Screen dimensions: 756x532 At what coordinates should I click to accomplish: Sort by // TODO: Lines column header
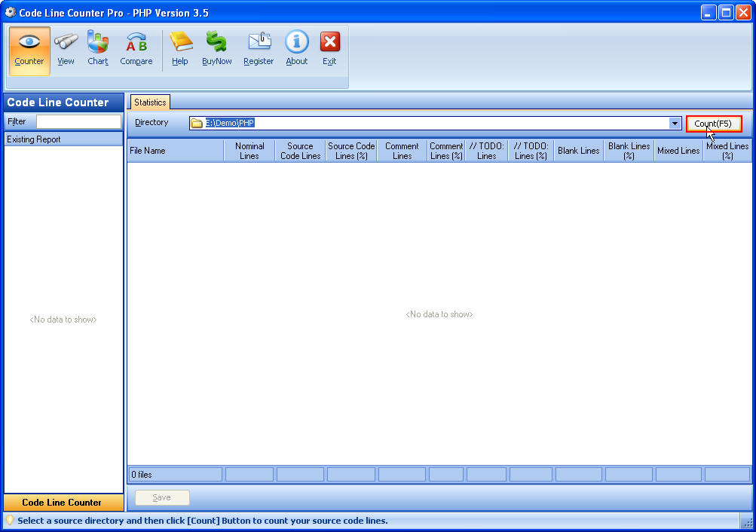point(486,151)
